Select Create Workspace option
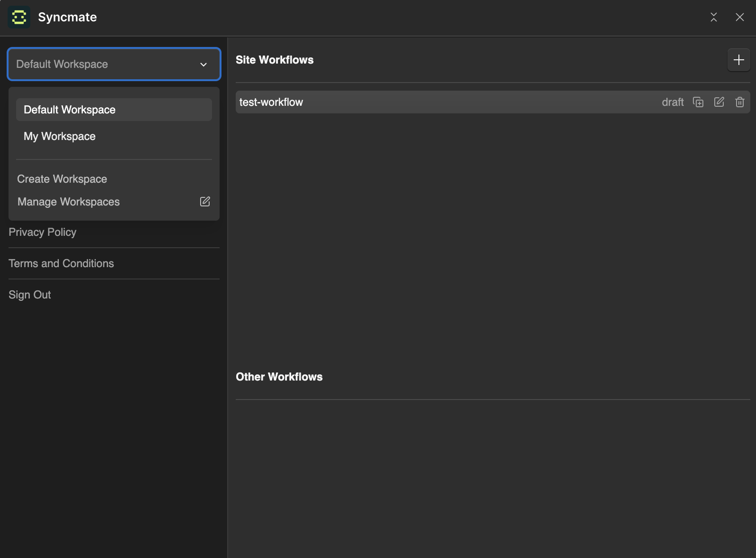This screenshot has width=756, height=558. click(x=62, y=179)
